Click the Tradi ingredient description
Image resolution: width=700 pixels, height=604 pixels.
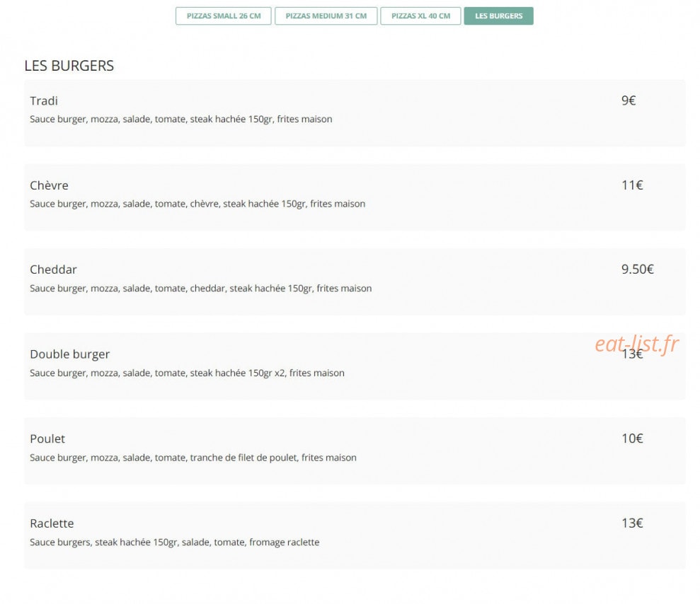coord(180,119)
